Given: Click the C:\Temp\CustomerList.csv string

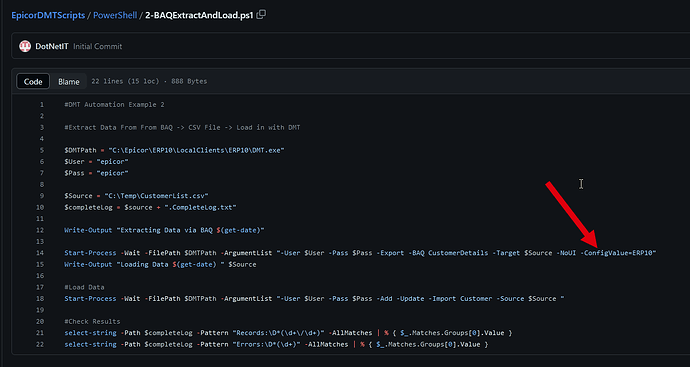Looking at the screenshot, I should coord(156,196).
